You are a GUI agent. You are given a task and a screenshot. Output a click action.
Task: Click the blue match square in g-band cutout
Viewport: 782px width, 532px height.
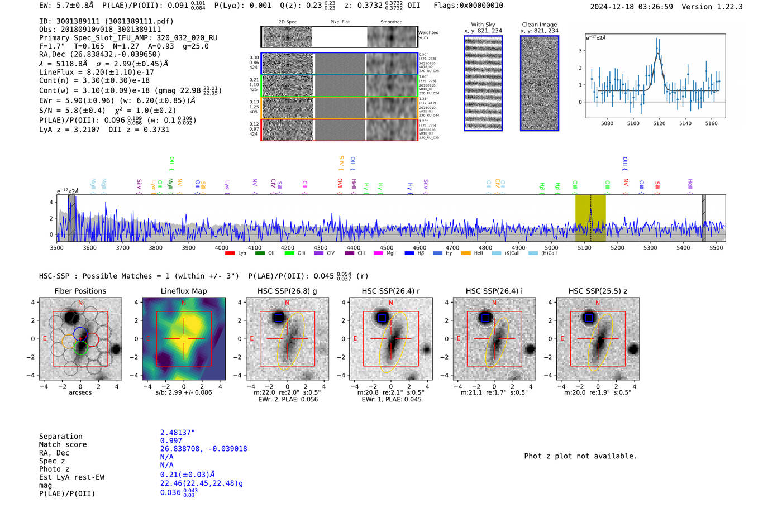pos(278,318)
